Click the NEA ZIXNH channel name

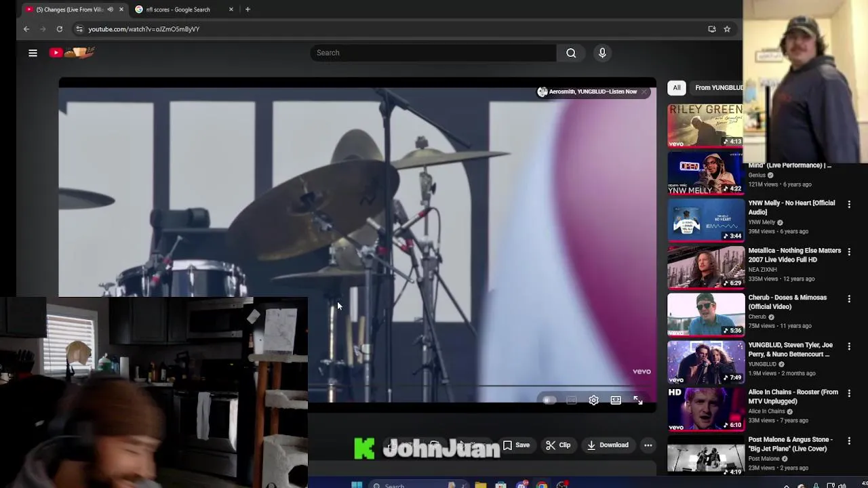click(x=763, y=269)
